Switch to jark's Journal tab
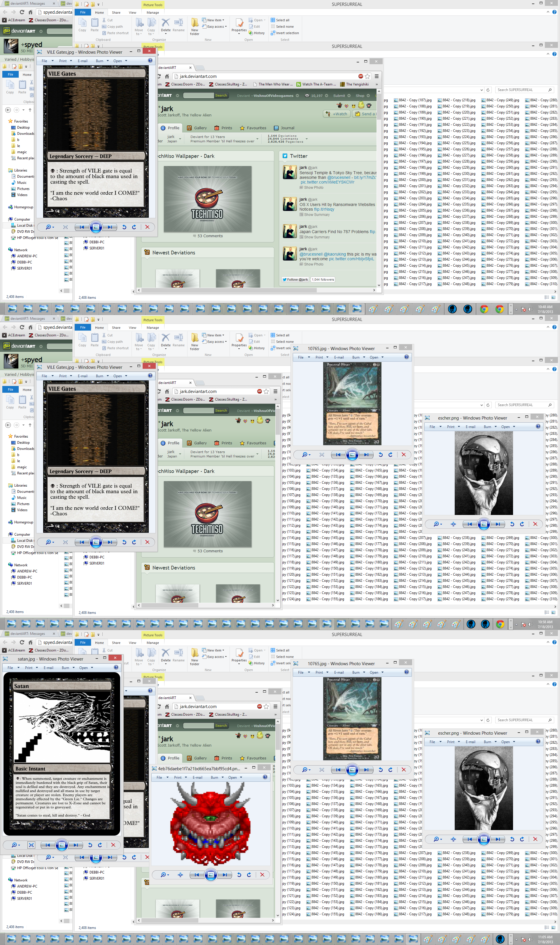 click(x=284, y=128)
